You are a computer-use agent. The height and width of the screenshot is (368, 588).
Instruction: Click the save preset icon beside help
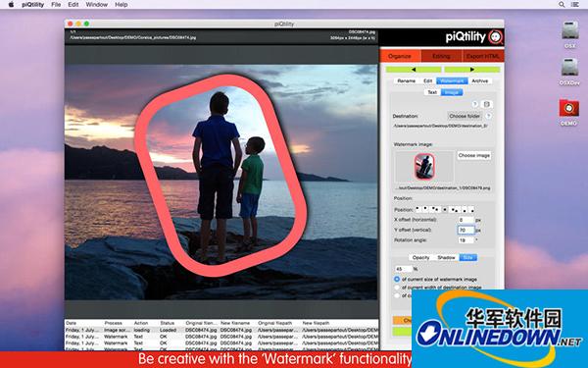point(486,104)
